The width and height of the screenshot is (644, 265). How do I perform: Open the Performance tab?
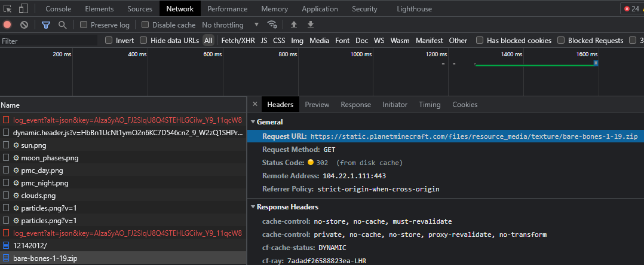[228, 8]
